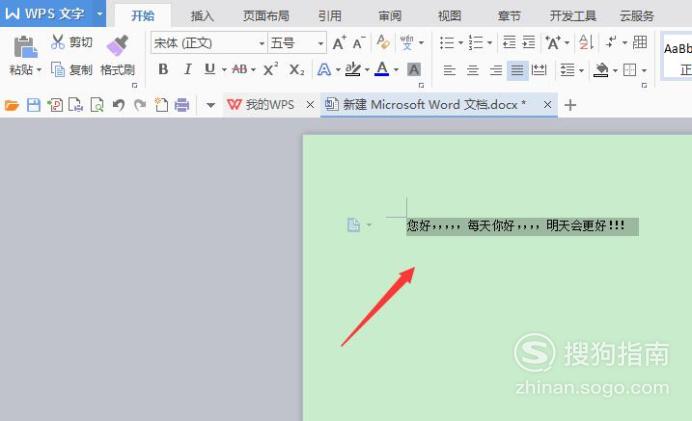Open the 章节 ribbon tab

[x=509, y=16]
